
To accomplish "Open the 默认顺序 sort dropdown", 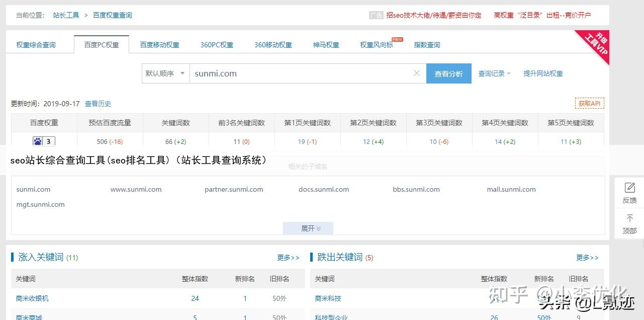I will coord(165,73).
